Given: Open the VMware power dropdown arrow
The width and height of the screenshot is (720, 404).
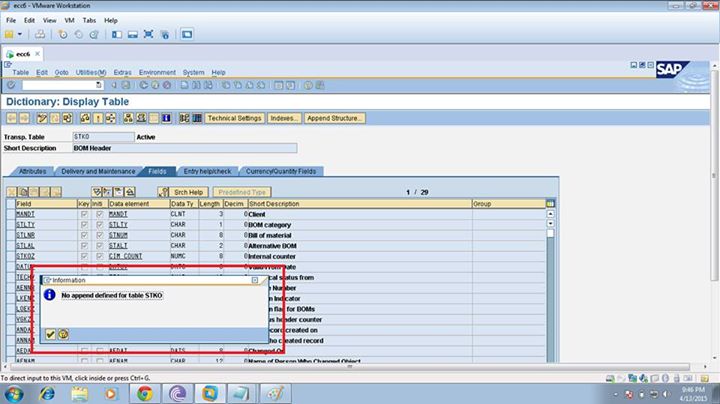Looking at the screenshot, I should click(20, 34).
